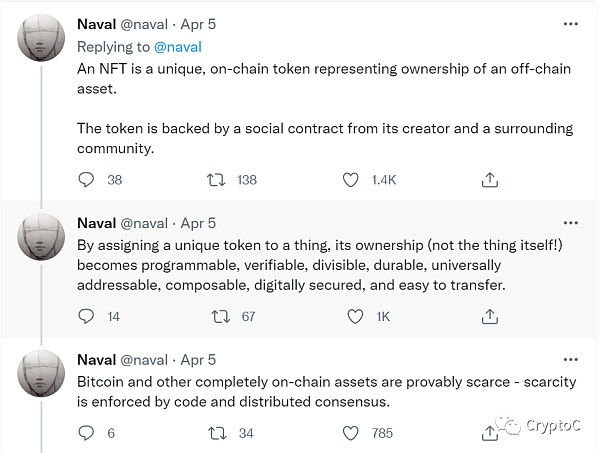Reply to the NFT on-chain token tweet
The height and width of the screenshot is (453, 600).
[x=87, y=180]
